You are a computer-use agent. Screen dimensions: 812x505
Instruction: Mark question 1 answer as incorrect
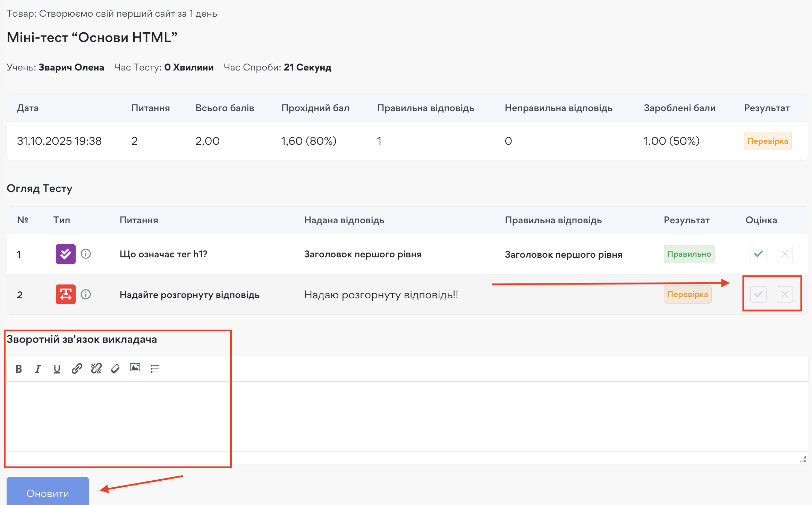click(785, 254)
